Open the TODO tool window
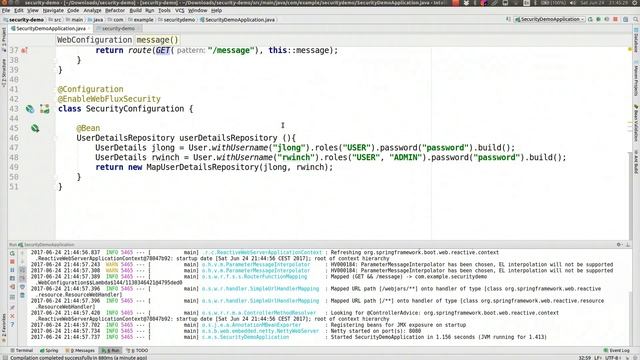The height and width of the screenshot is (360, 640). tap(138, 351)
